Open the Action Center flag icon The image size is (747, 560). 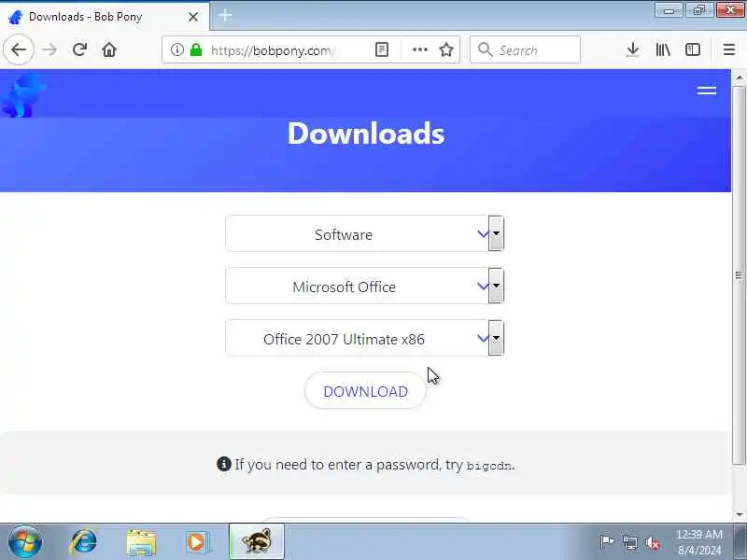(607, 542)
